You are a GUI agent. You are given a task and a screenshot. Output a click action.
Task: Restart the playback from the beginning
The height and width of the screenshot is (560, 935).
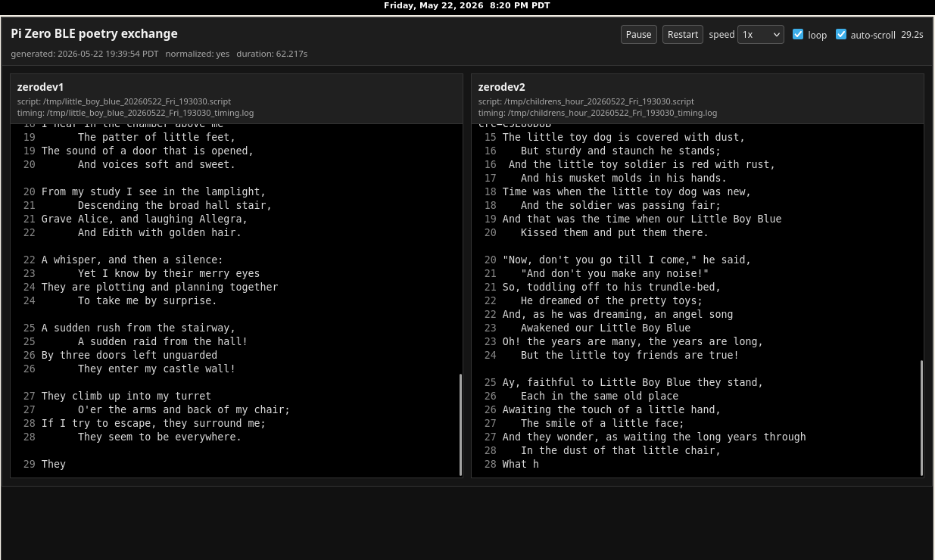(683, 34)
